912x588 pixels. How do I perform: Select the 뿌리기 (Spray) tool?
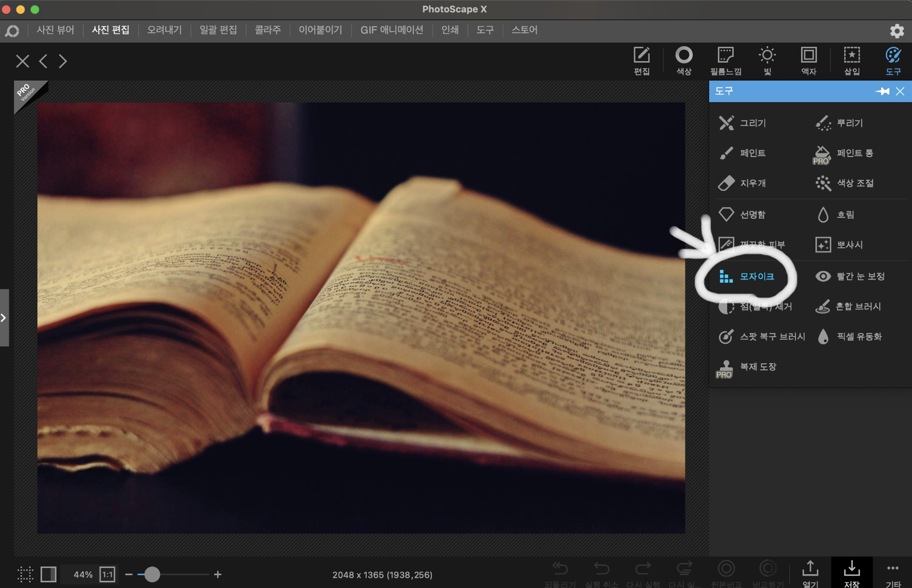pos(840,123)
